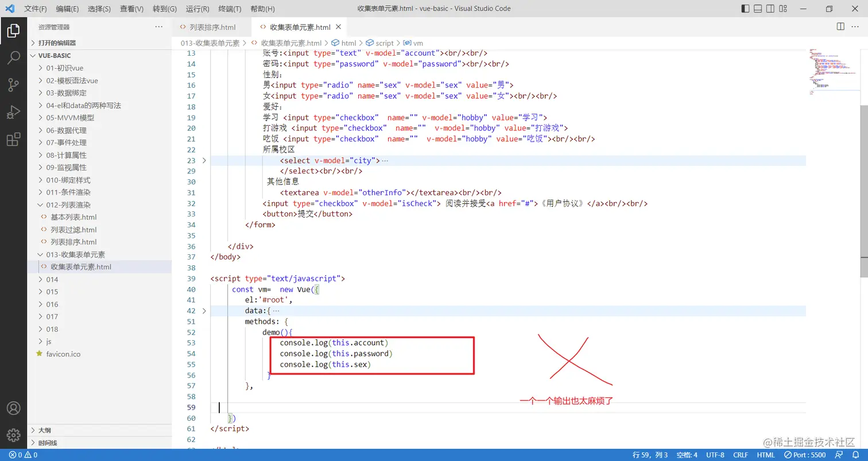Open 编辑(E) menu
The height and width of the screenshot is (461, 868).
click(68, 9)
